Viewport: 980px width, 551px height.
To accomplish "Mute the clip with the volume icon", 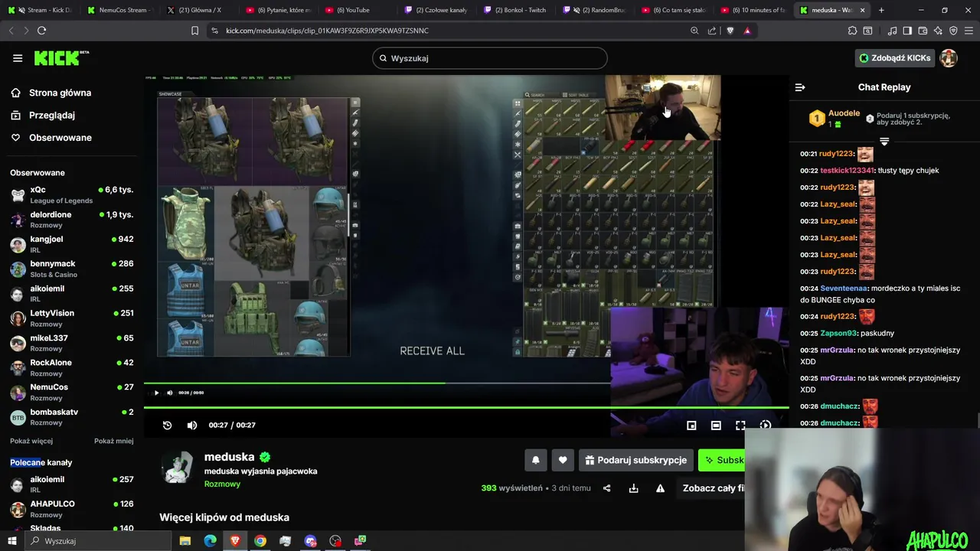I will (x=192, y=425).
